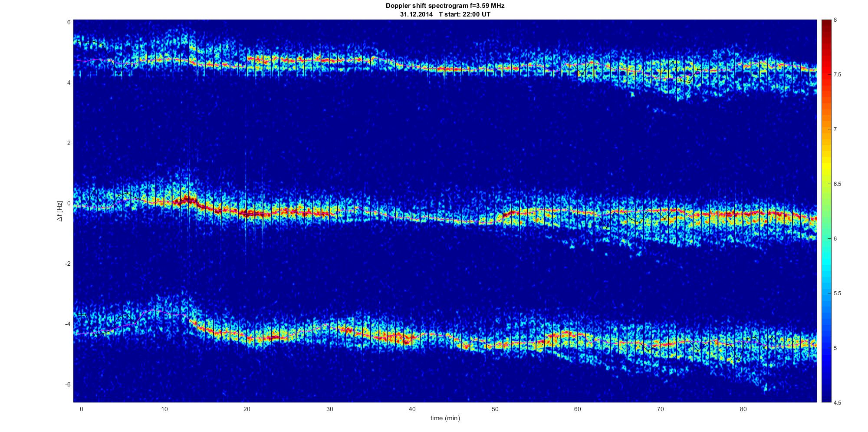The image size is (868, 432).
Task: Click the colorbar tick label '7.5'
Action: (837, 75)
